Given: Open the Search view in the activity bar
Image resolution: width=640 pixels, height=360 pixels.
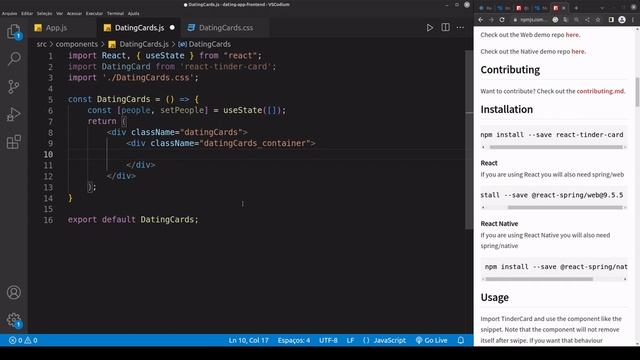Looking at the screenshot, I should (x=14, y=59).
